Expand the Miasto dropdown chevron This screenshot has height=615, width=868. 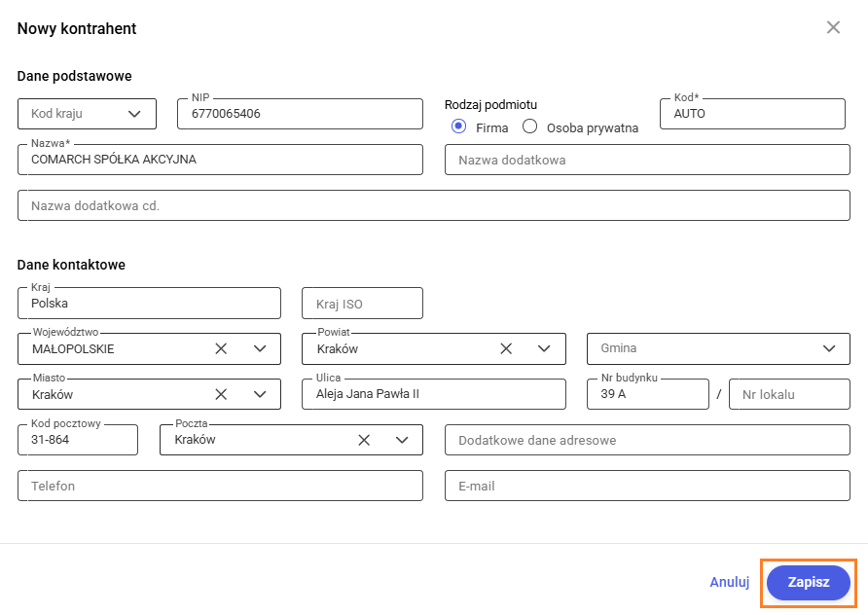pos(260,394)
